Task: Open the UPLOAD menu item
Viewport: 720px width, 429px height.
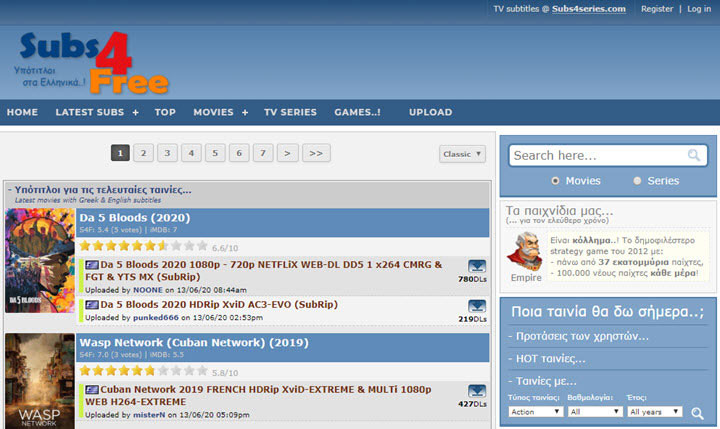Action: click(x=431, y=112)
